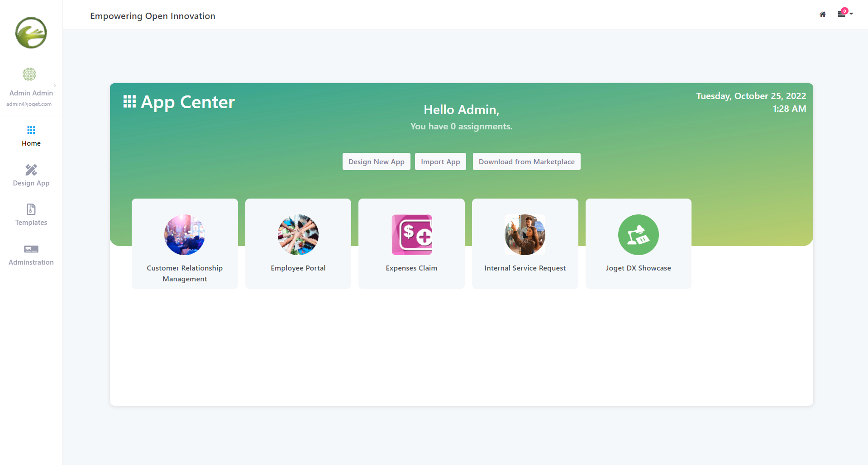Select the Design App menu label

click(x=31, y=183)
